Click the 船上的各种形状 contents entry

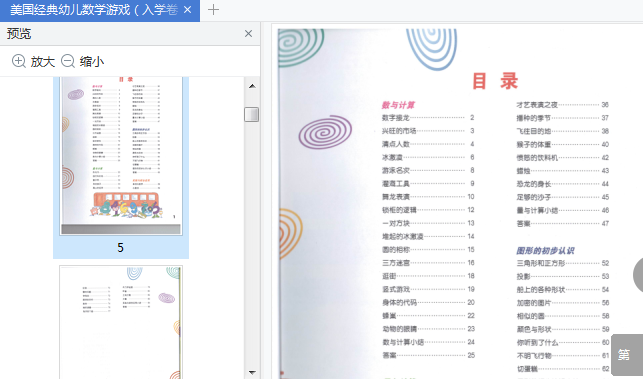coord(562,290)
